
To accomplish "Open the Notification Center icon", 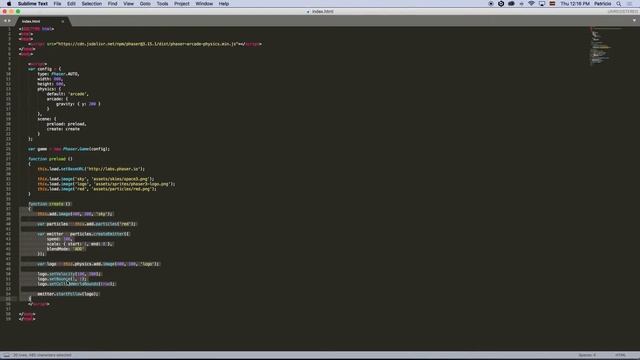I will point(629,4).
